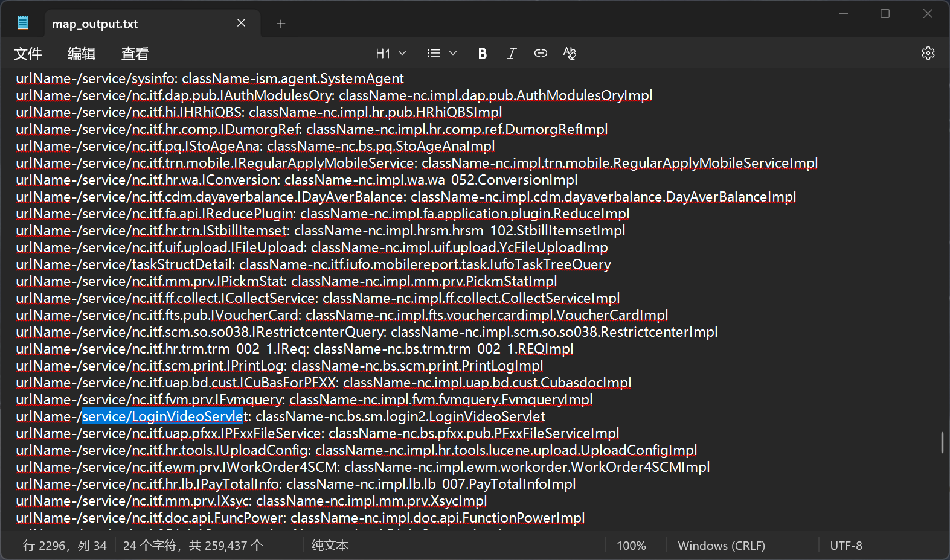Click the PayTotalInfoImpl line
The image size is (950, 560).
pos(296,484)
